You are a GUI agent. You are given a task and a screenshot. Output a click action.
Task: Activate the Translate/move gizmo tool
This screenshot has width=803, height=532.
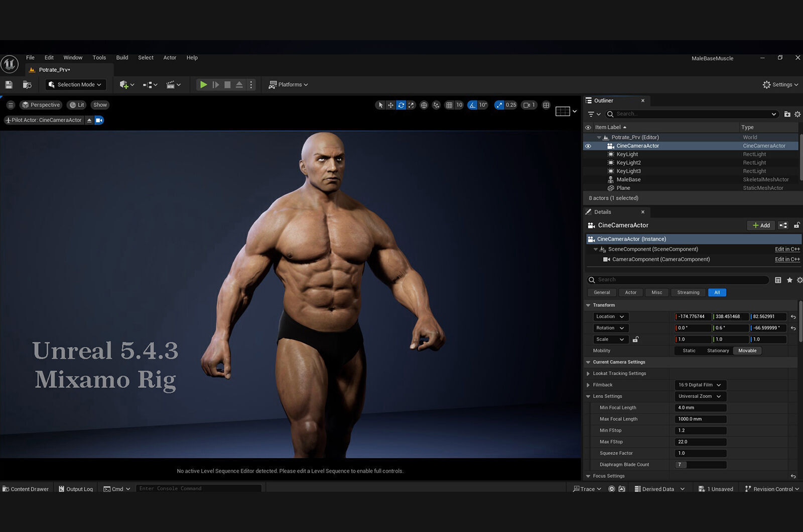click(390, 105)
